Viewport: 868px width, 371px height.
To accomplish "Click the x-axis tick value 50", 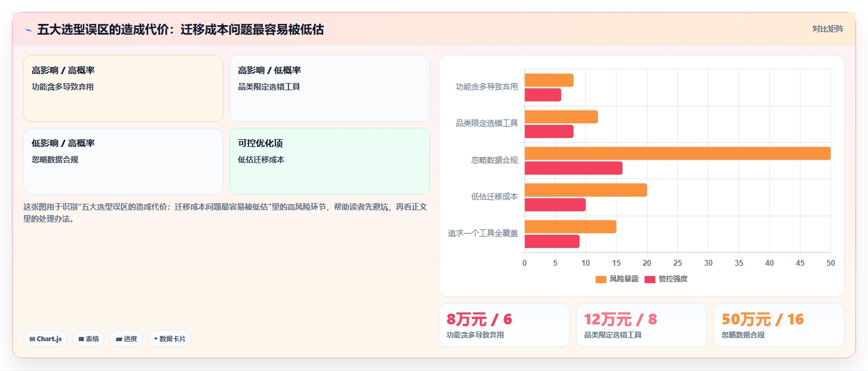I will [x=830, y=263].
